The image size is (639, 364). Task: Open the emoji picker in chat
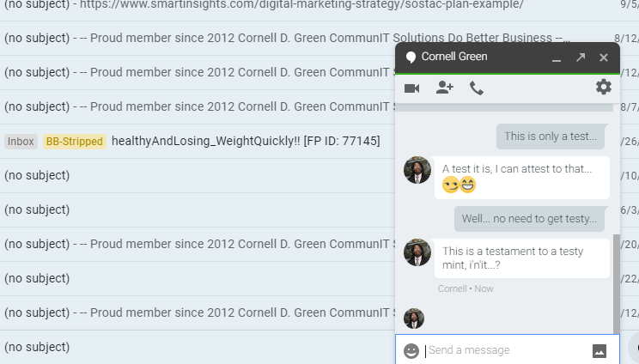(411, 350)
